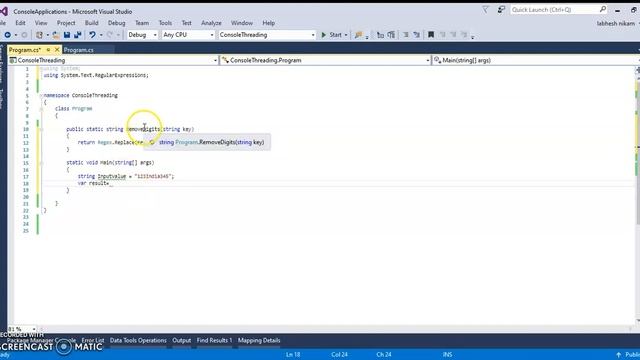Save the file with the Save icon
This screenshot has height=360, width=640.
[67, 35]
